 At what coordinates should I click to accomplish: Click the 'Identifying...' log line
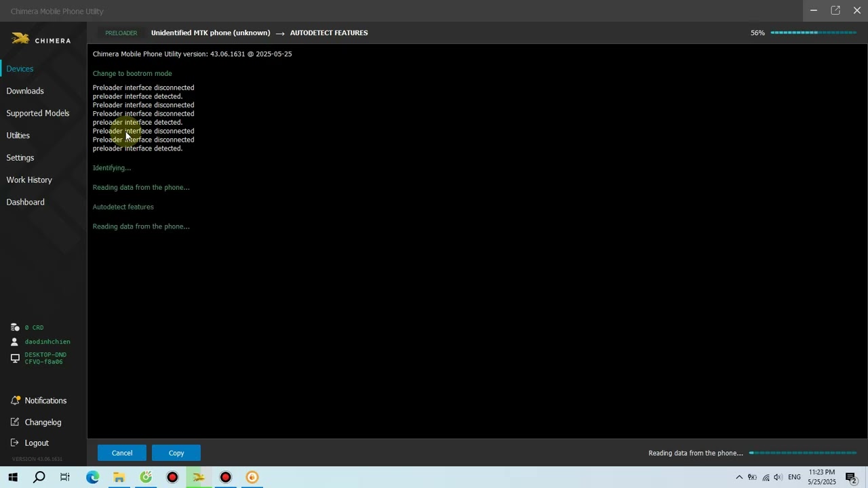pos(112,167)
